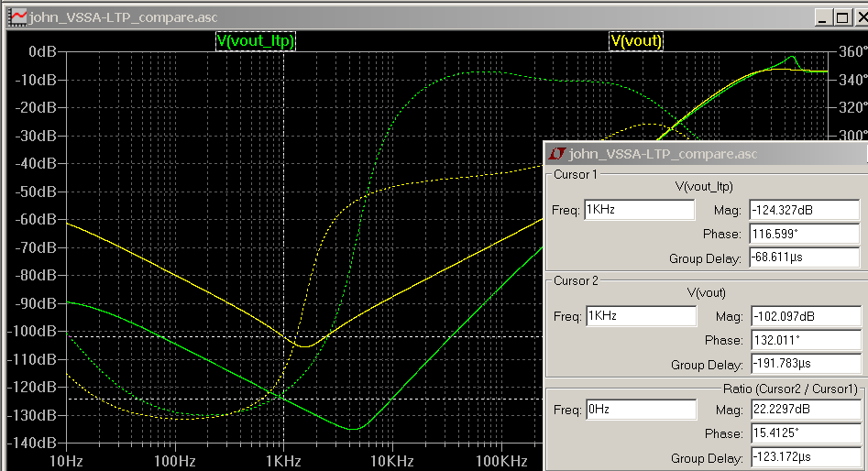
Task: Click Cursor 1 Freq field showing 1KHz
Action: click(x=639, y=209)
